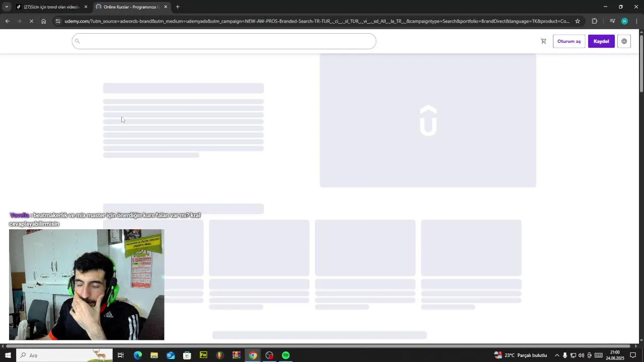Viewport: 644px width, 362px height.
Task: Close the TikTok trend videos tab
Action: pyautogui.click(x=86, y=7)
